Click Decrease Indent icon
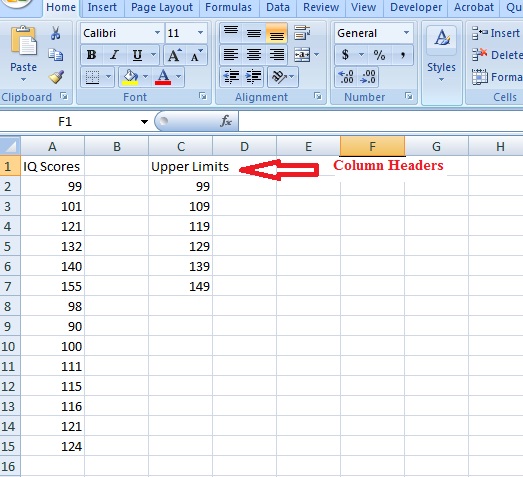 coord(231,77)
